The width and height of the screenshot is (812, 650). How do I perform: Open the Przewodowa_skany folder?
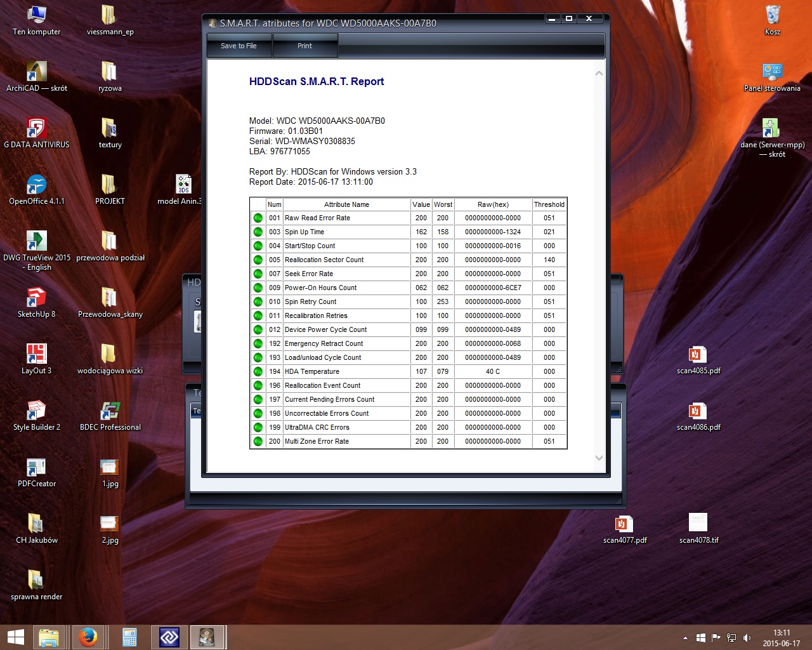tap(110, 303)
